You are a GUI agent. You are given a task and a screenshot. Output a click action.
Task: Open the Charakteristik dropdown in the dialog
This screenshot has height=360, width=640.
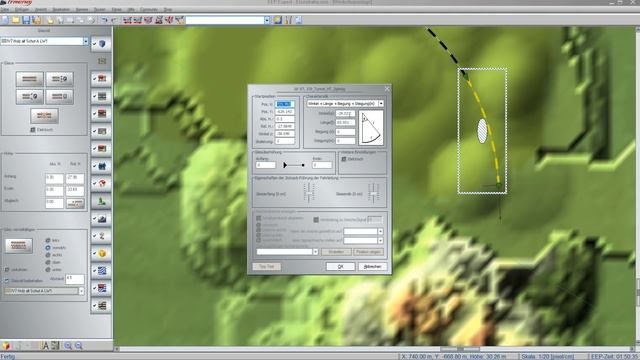coord(381,104)
